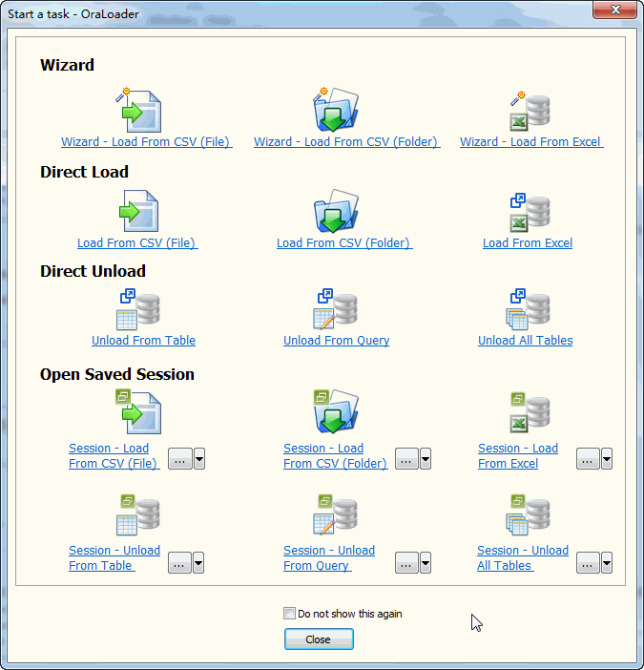Browse session file for Load From Excel
Image resolution: width=644 pixels, height=670 pixels.
tap(588, 459)
